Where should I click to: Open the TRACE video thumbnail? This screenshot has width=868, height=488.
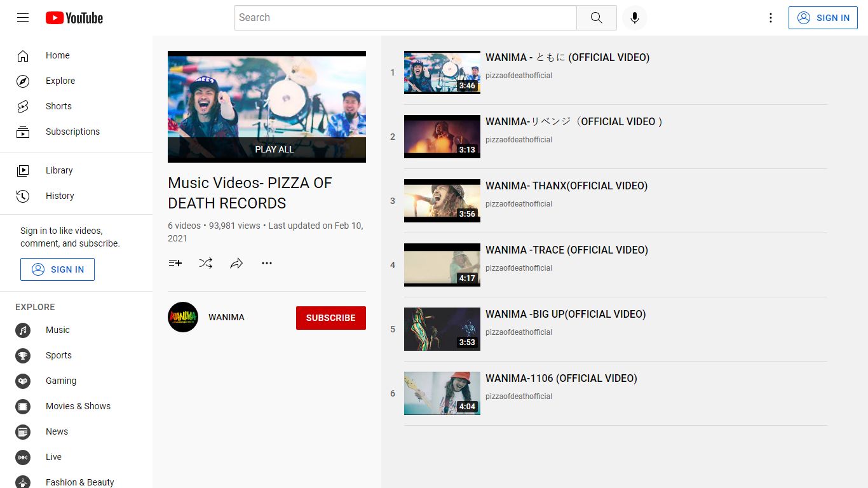coord(442,265)
